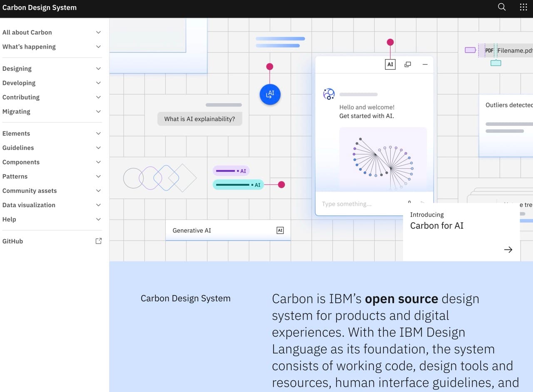Open the What's happening nav item

52,47
